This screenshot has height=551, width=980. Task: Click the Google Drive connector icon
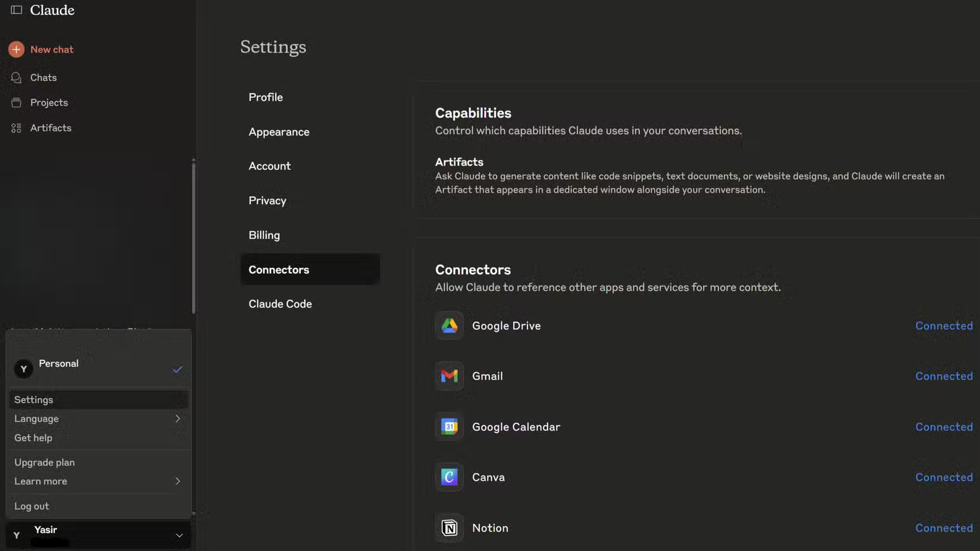coord(449,325)
